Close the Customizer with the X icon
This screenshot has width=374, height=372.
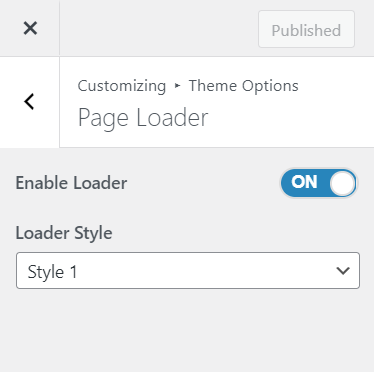(30, 28)
